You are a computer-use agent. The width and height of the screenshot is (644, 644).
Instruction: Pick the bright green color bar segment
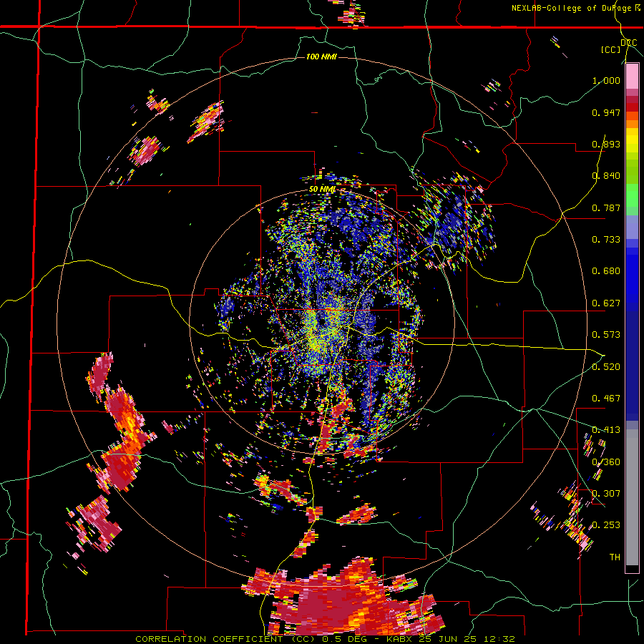(x=632, y=195)
